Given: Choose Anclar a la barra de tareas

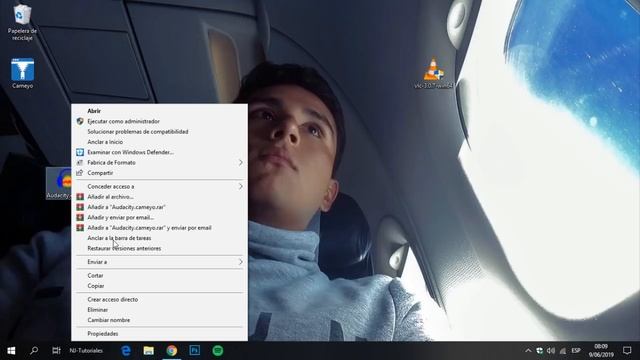Looking at the screenshot, I should point(159,238).
